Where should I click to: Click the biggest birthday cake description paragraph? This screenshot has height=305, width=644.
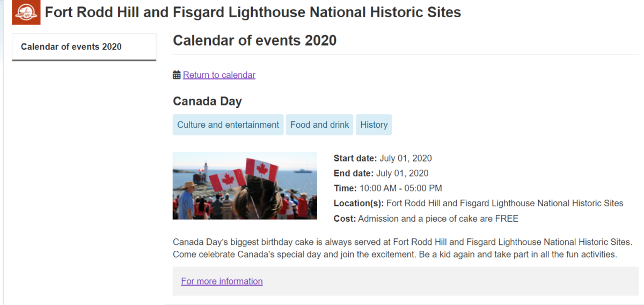click(402, 248)
